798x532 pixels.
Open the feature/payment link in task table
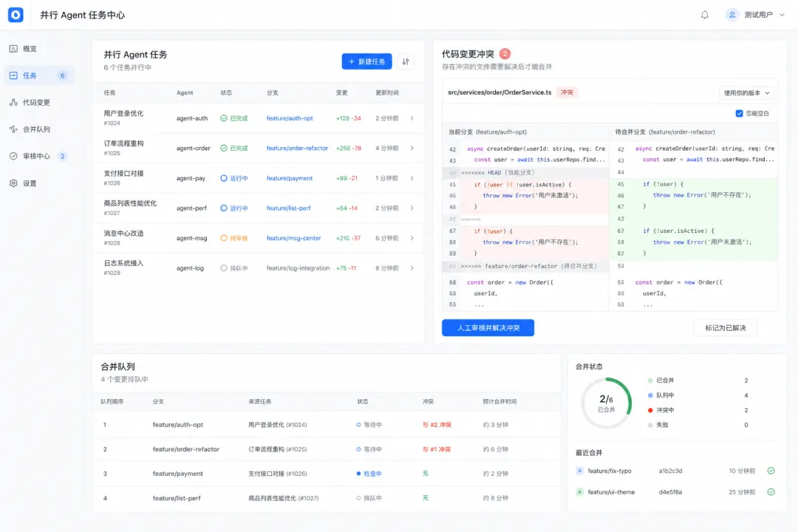tap(290, 178)
